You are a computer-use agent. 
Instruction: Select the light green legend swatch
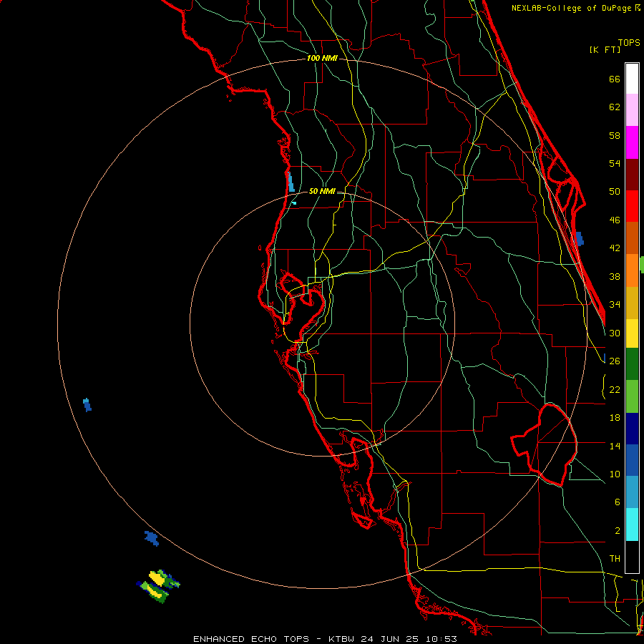[632, 396]
